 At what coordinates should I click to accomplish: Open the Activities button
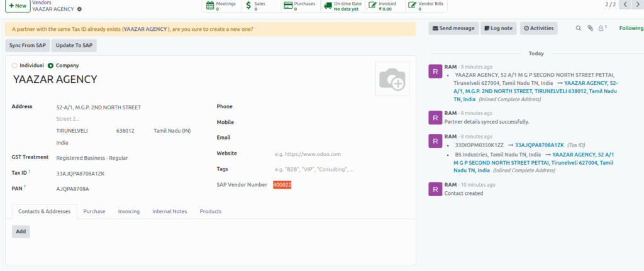click(x=539, y=28)
